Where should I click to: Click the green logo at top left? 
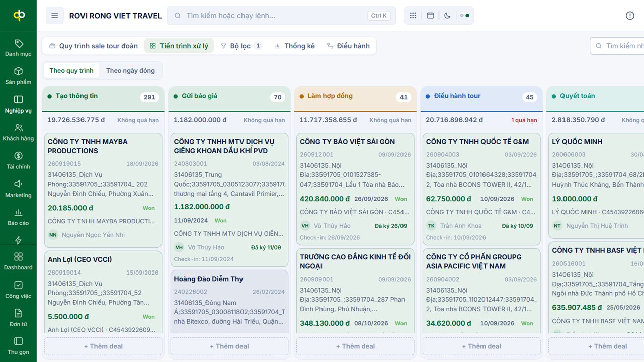(19, 16)
